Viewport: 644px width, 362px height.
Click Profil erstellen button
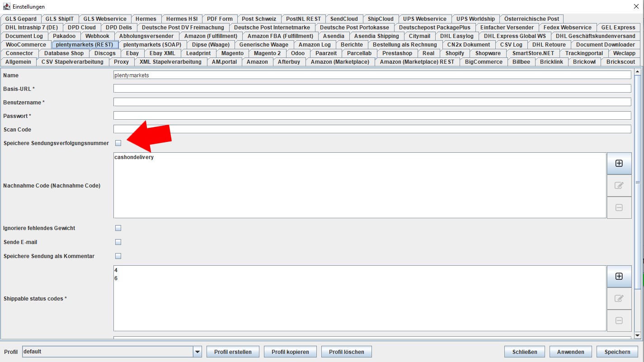point(233,352)
